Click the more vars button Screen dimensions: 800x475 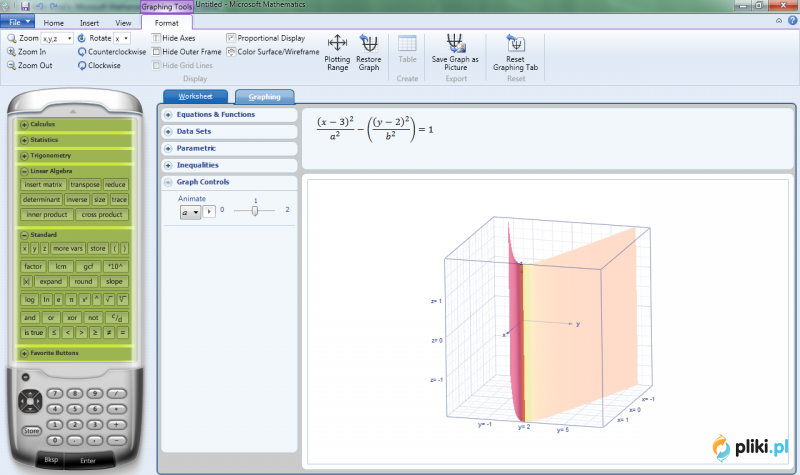pyautogui.click(x=68, y=248)
